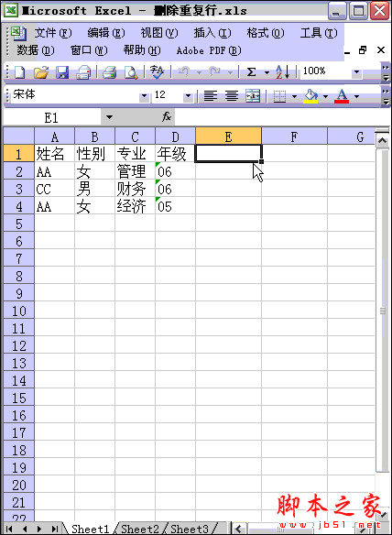Switch to the Sheet3 tab
This screenshot has width=392, height=535.
tap(190, 529)
